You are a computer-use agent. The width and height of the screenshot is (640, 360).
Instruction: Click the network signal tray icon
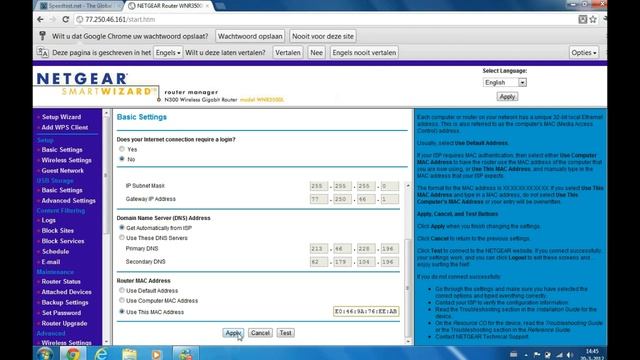point(559,355)
